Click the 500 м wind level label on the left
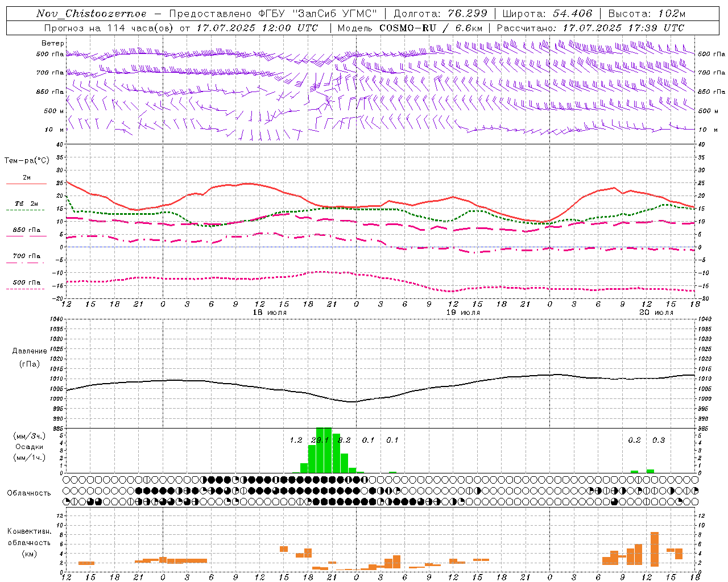 (54, 111)
